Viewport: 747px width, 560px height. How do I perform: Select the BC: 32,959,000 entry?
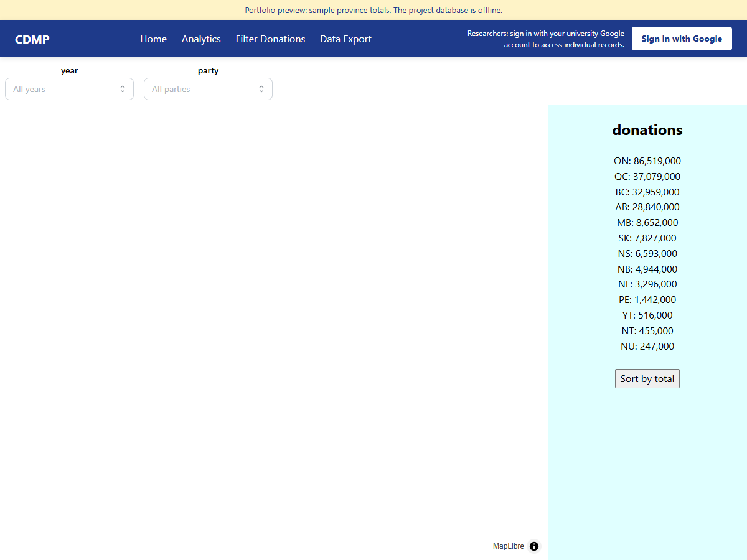[x=647, y=192]
